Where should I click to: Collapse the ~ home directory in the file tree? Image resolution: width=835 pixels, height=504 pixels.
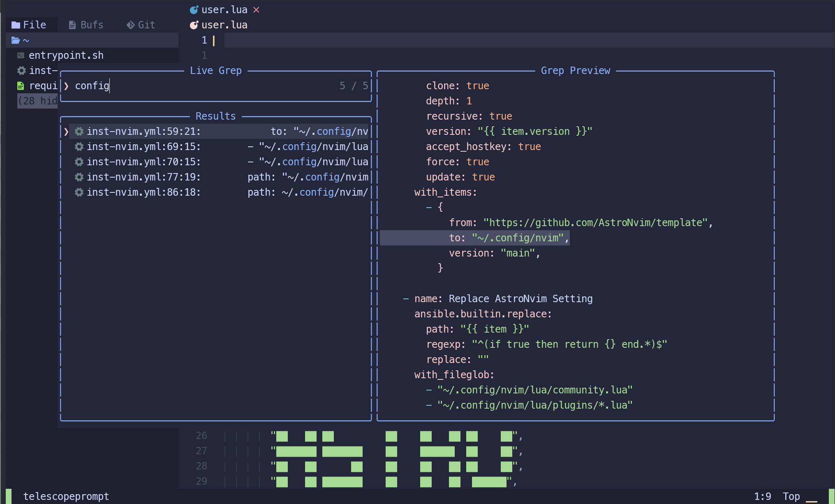pyautogui.click(x=25, y=40)
